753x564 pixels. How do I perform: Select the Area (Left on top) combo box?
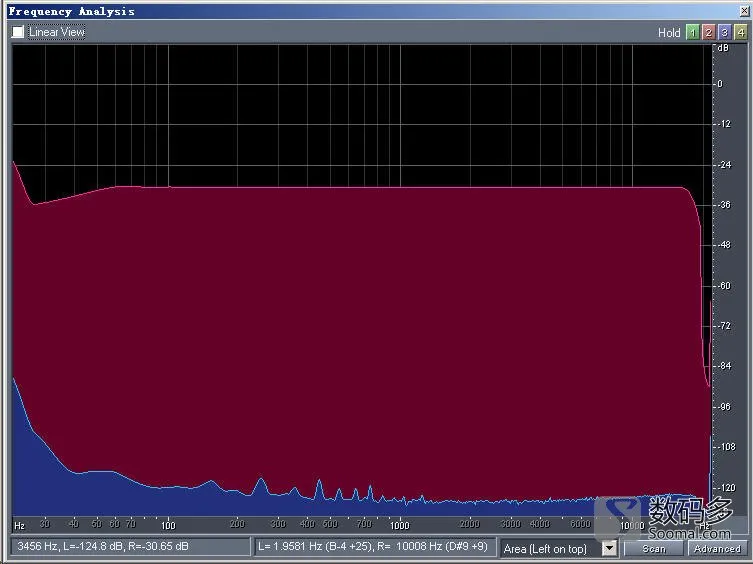tap(559, 548)
